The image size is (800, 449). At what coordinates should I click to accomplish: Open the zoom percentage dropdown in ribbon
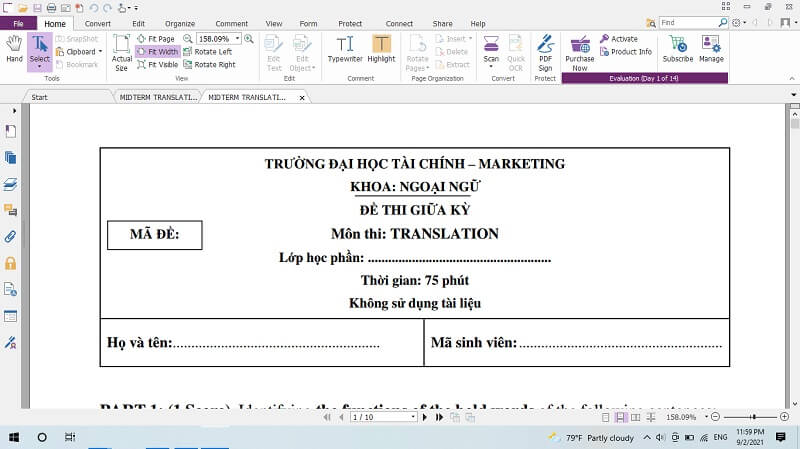click(x=237, y=39)
